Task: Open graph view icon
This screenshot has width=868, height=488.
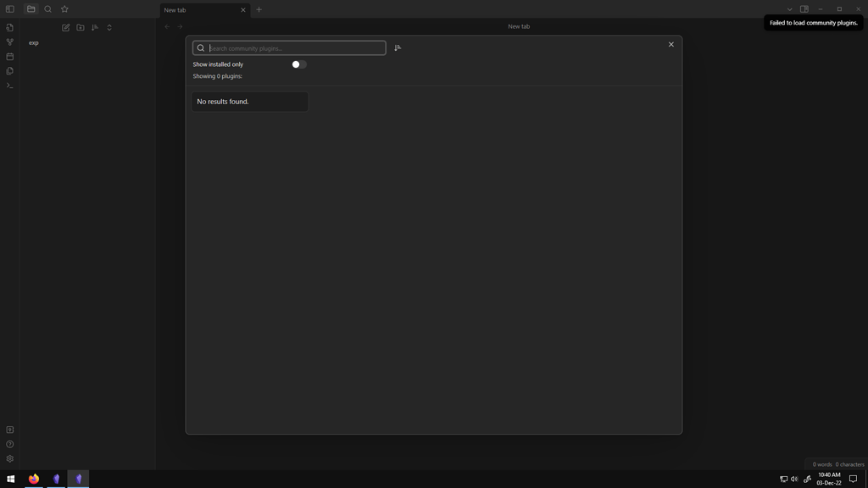Action: pos(10,42)
